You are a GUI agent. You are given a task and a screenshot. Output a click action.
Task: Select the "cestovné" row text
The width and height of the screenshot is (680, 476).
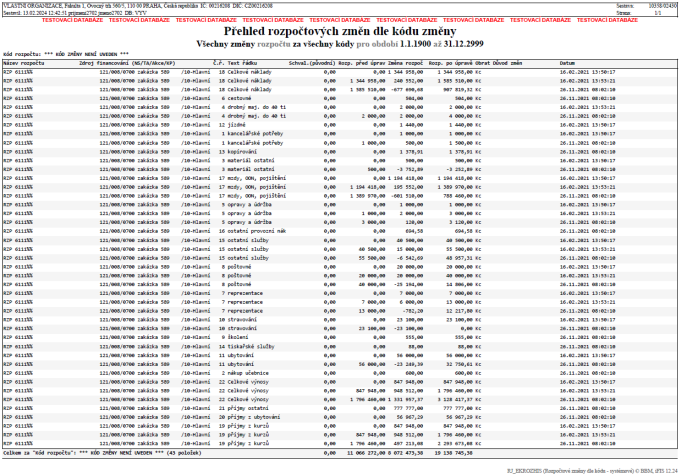pyautogui.click(x=239, y=98)
